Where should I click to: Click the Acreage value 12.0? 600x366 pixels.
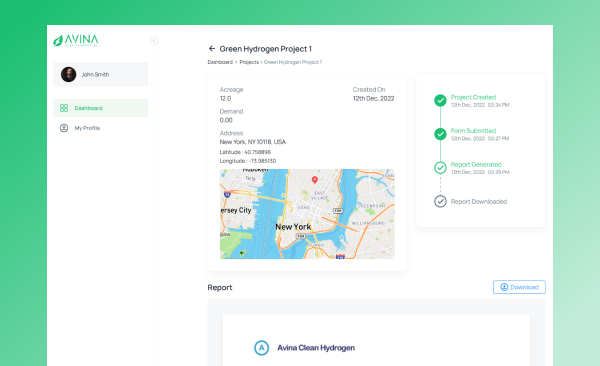(x=225, y=98)
